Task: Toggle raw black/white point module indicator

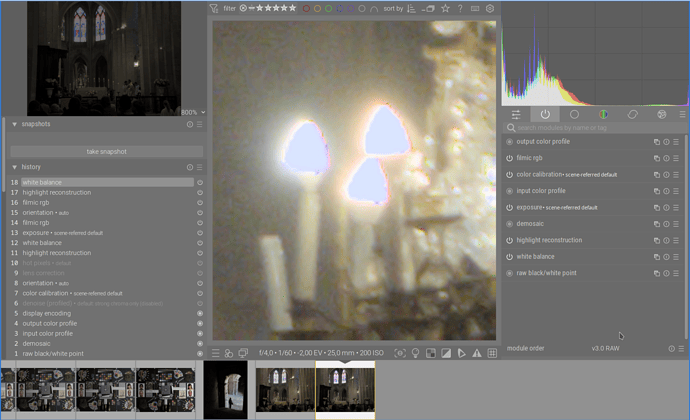Action: click(509, 273)
